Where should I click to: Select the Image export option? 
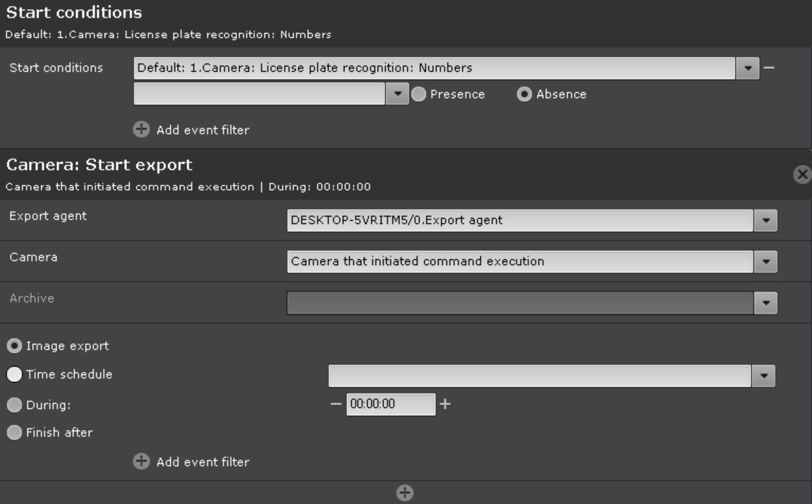point(14,346)
